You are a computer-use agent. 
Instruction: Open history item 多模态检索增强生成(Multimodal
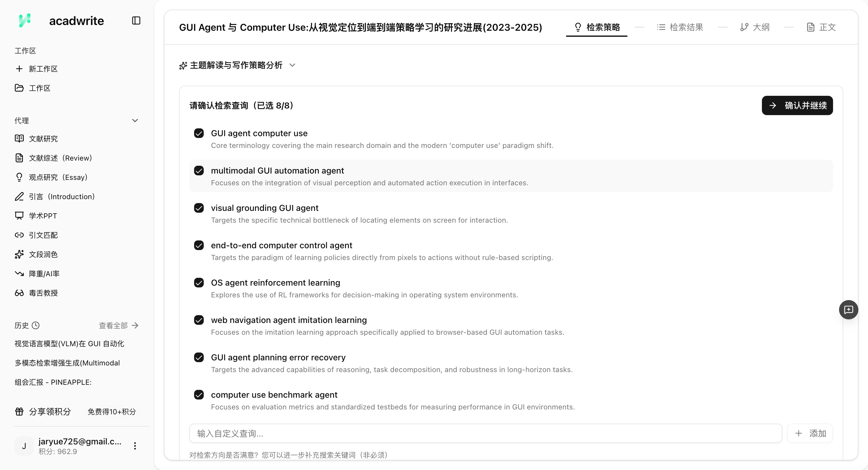68,363
